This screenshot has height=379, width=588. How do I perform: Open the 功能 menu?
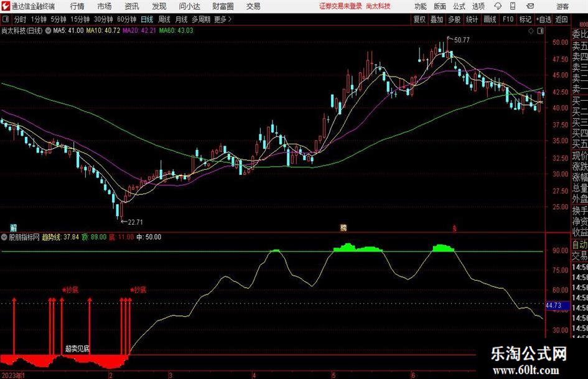(x=421, y=6)
